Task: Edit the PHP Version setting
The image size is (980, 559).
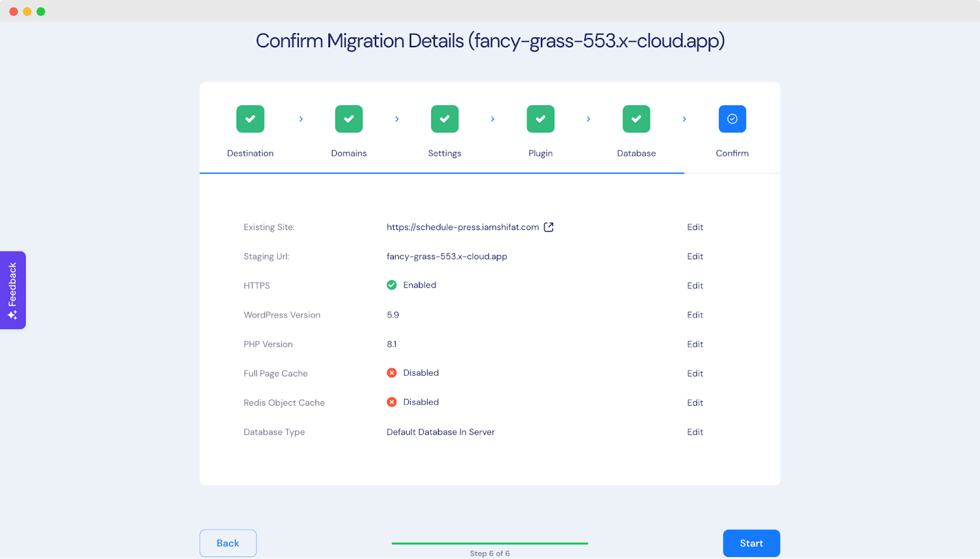Action: pyautogui.click(x=695, y=344)
